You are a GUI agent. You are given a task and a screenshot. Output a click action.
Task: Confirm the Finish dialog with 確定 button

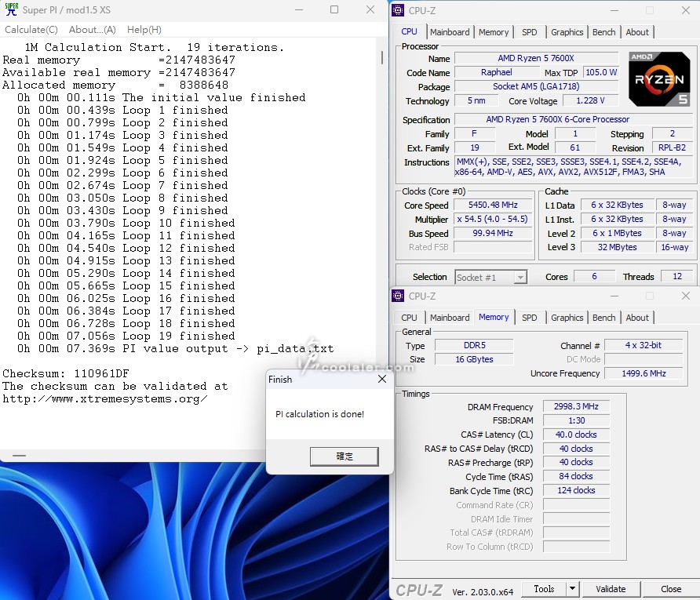coord(345,456)
